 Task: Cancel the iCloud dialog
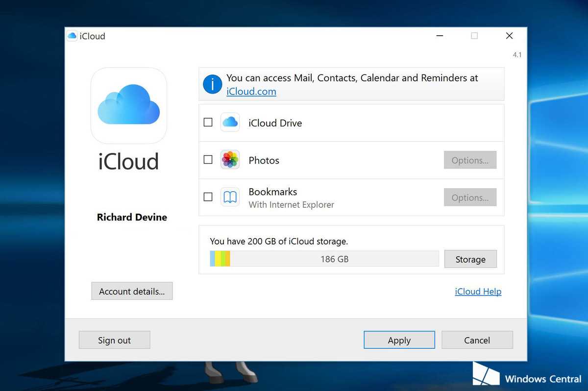pos(477,340)
